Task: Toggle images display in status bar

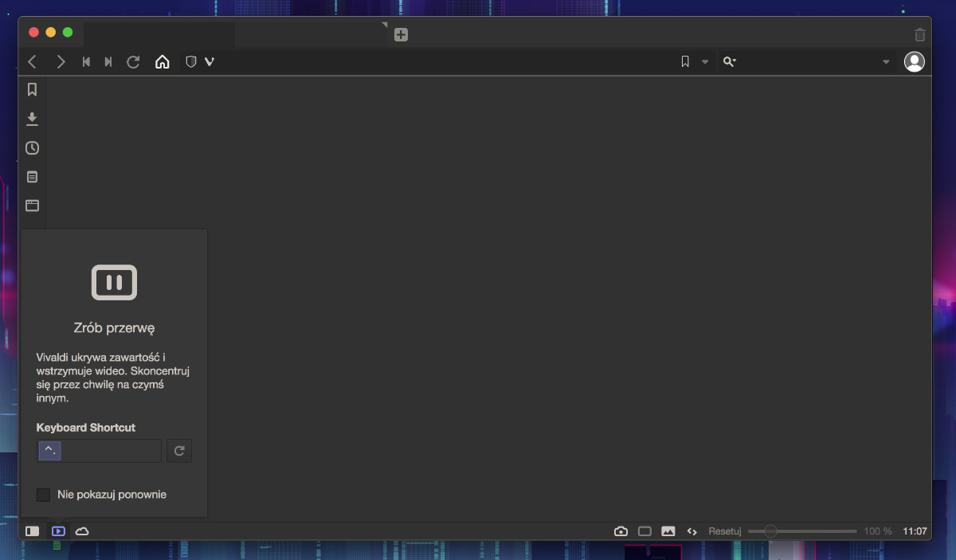Action: [668, 531]
